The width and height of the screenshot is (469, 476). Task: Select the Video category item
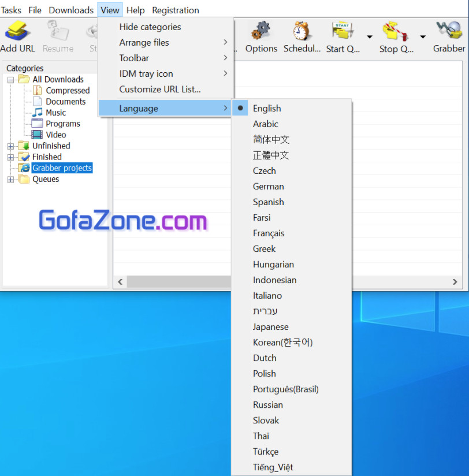pyautogui.click(x=55, y=135)
